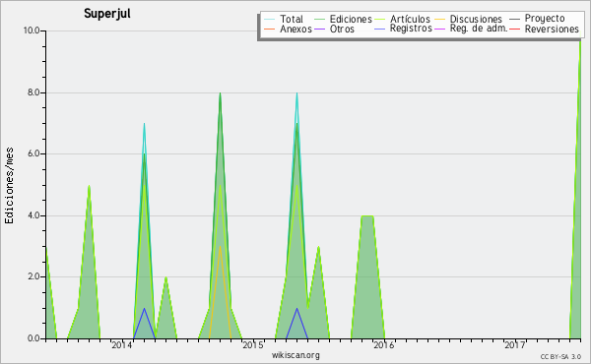This screenshot has height=364, width=591.
Task: Click the '2.0' y-axis value
Action: (x=33, y=276)
